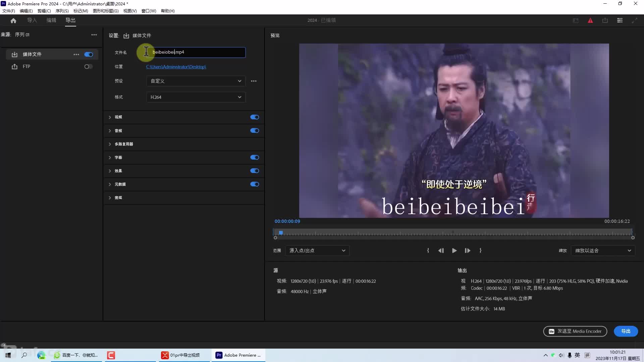Enable the FTP destination switch
This screenshot has width=644, height=362.
89,67
